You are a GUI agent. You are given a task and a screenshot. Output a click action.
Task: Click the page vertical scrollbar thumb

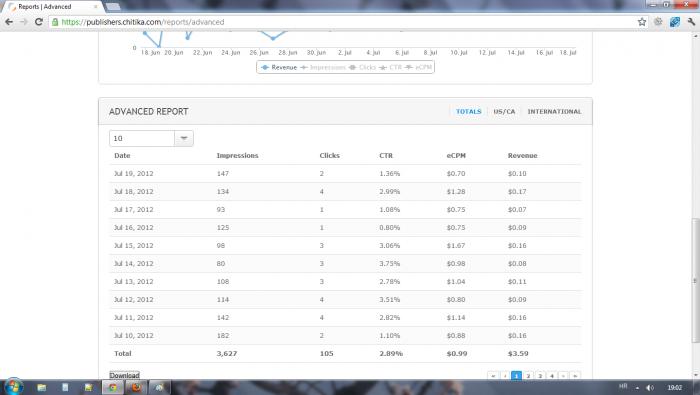pyautogui.click(x=695, y=281)
